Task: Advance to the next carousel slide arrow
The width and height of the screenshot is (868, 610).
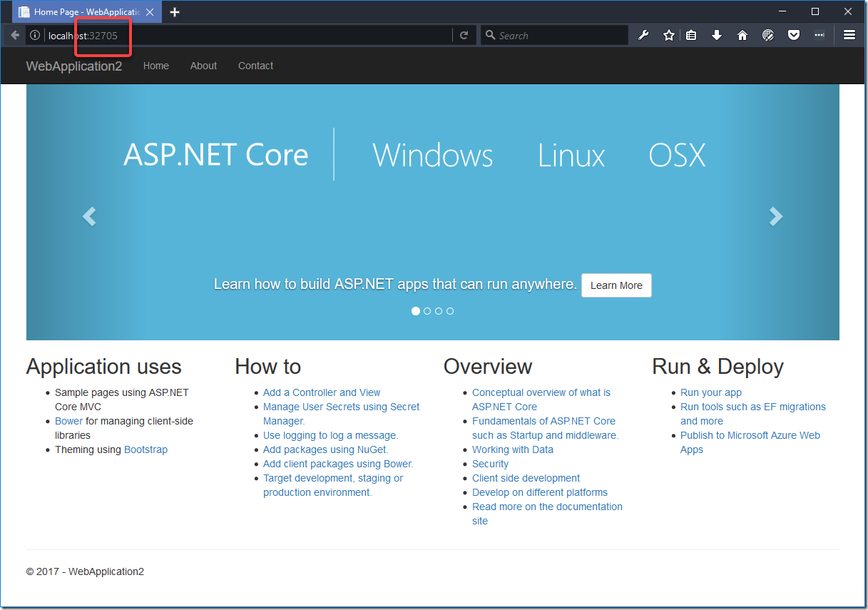Action: point(776,216)
